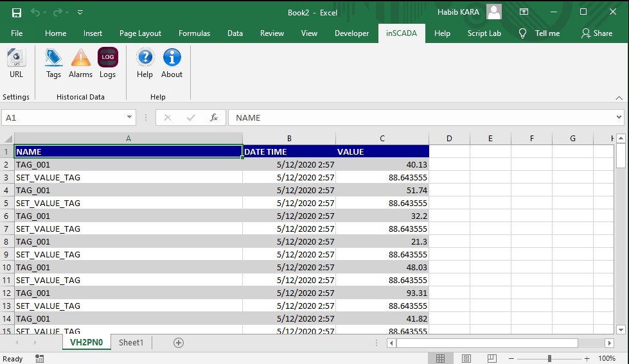Switch to Page Break Preview view
Viewport: 629px width, 364px height.
pyautogui.click(x=493, y=358)
